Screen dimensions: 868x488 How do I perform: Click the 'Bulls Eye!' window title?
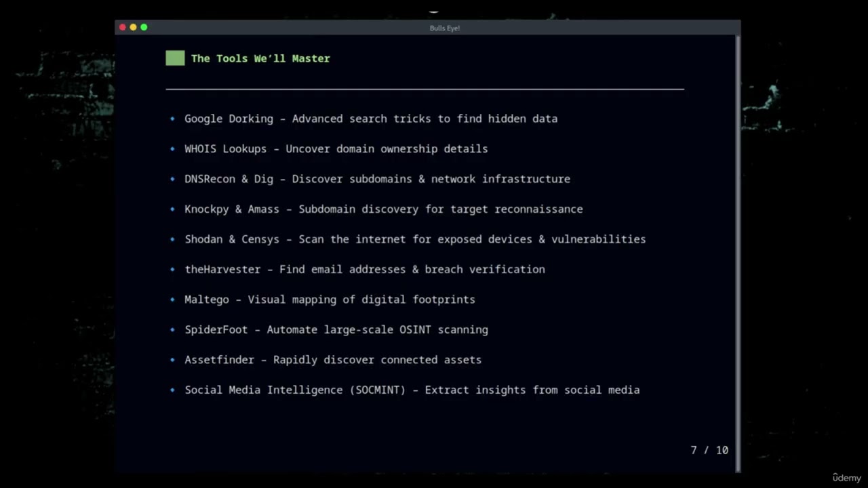[x=445, y=28]
